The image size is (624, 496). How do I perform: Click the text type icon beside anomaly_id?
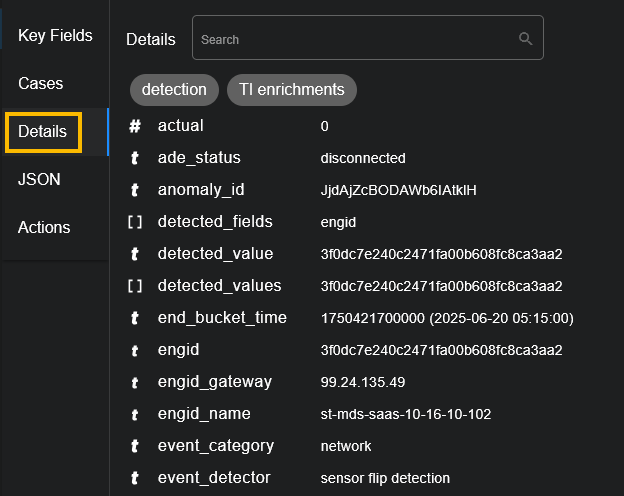pos(135,190)
